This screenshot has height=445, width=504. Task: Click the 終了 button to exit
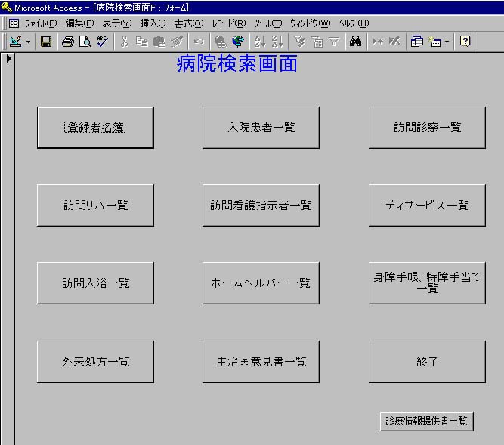(427, 362)
